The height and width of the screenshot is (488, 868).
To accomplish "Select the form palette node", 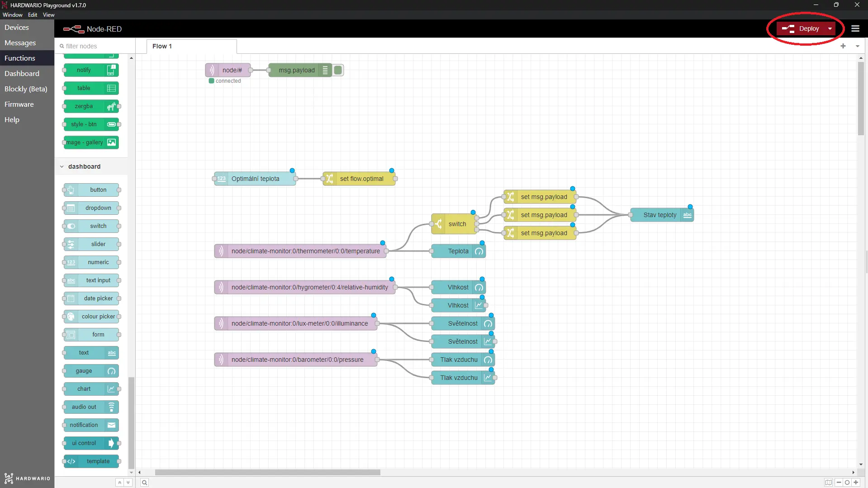I will coord(91,335).
